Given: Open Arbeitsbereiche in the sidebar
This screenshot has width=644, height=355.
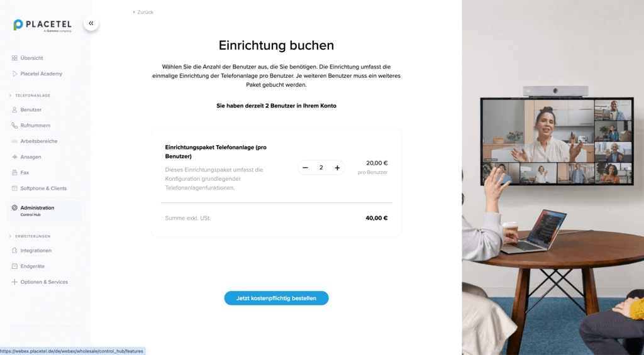Looking at the screenshot, I should (38, 141).
